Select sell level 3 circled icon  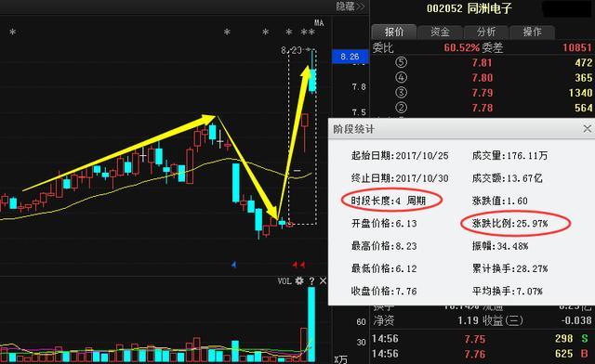401,93
